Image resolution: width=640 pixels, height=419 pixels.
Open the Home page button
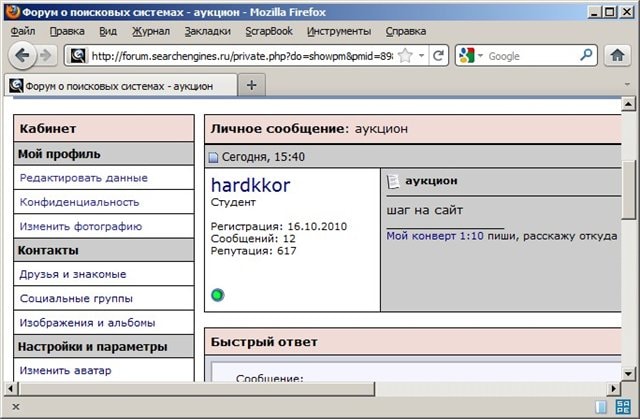tap(617, 55)
